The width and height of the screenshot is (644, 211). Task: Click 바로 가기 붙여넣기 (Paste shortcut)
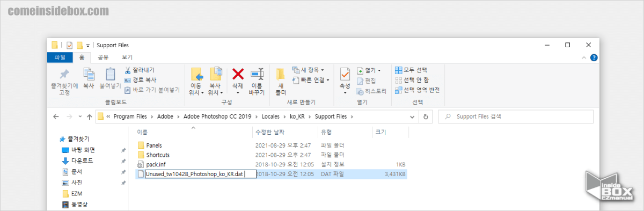pos(152,90)
